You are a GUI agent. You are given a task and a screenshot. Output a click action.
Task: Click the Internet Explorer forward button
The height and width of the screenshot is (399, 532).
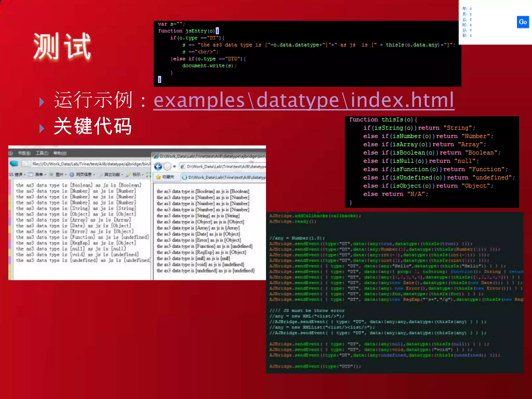[x=168, y=166]
